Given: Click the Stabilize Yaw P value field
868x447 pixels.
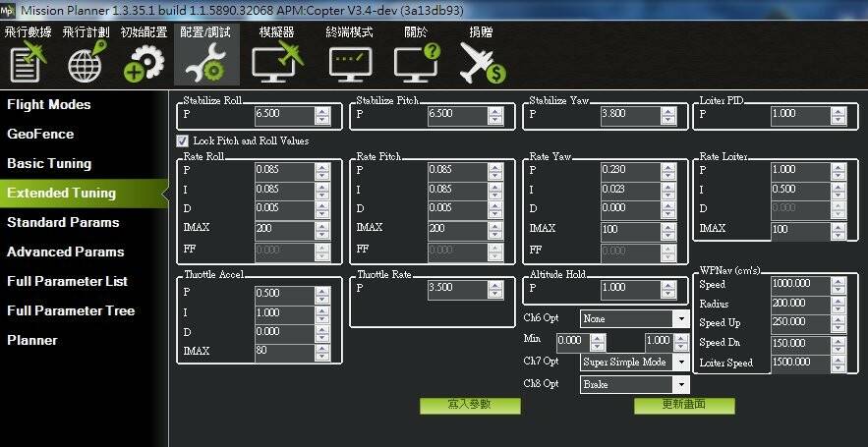Looking at the screenshot, I should click(x=630, y=116).
